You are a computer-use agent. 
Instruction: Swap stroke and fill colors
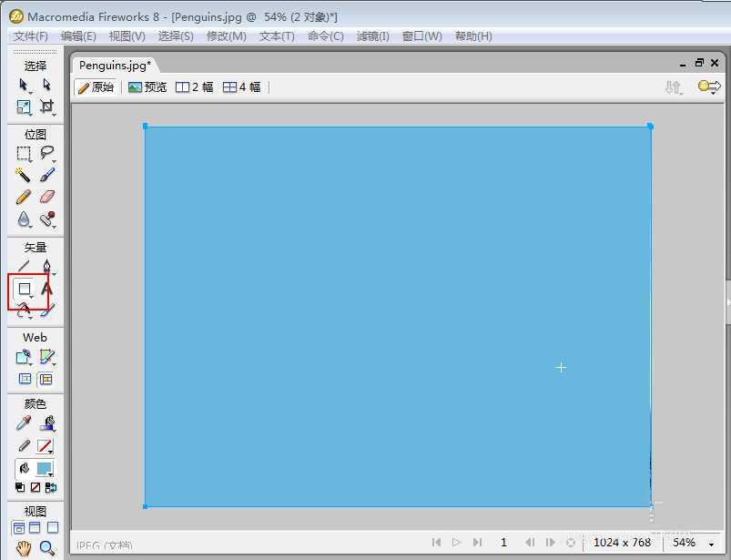click(x=50, y=488)
